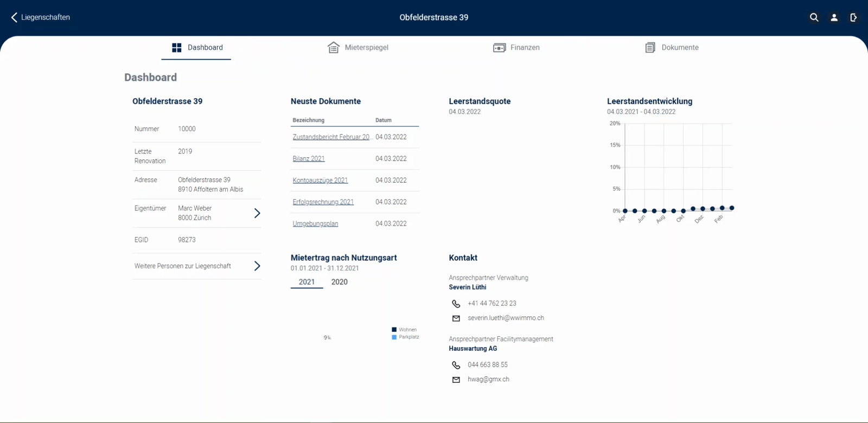Click the Letzte Renovation value 2019
This screenshot has height=423, width=868.
point(185,152)
